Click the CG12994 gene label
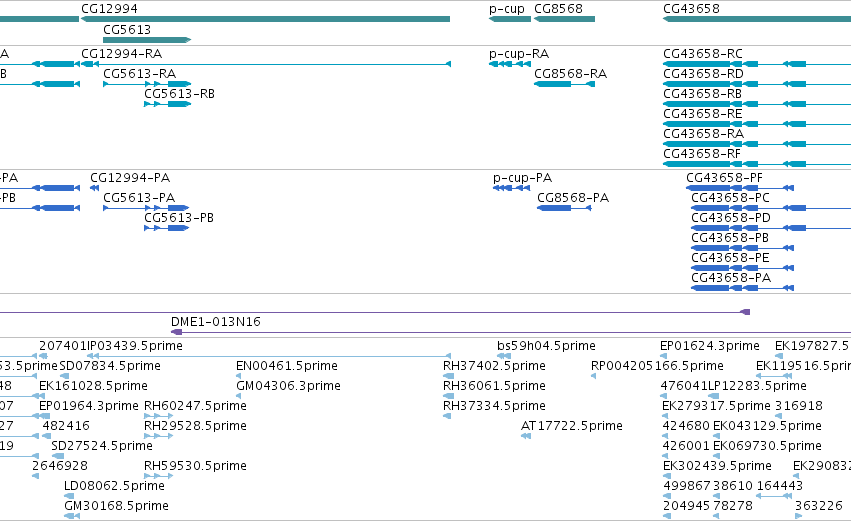This screenshot has height=521, width=851. [109, 9]
